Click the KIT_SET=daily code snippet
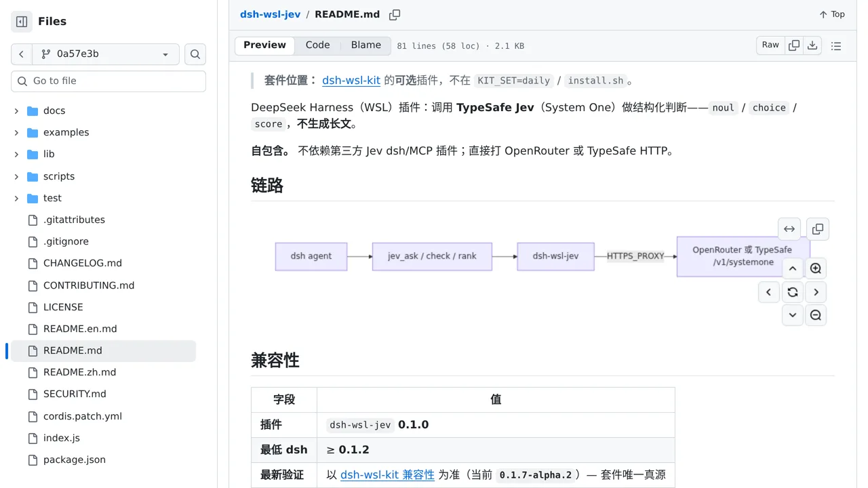This screenshot has width=868, height=488. [513, 81]
